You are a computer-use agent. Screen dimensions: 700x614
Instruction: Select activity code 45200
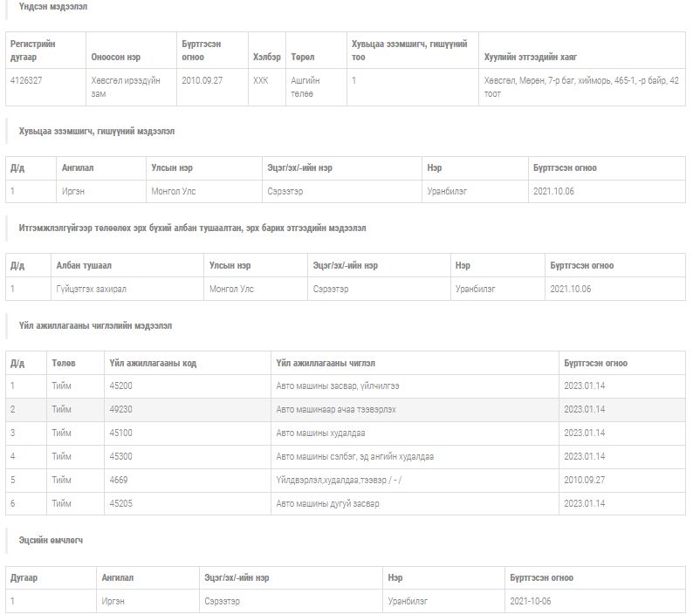click(x=120, y=385)
